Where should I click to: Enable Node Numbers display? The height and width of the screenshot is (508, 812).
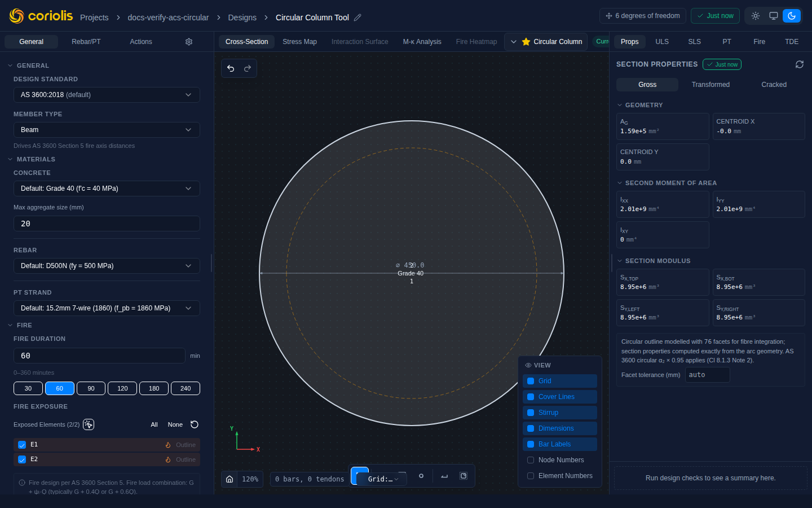(560, 460)
